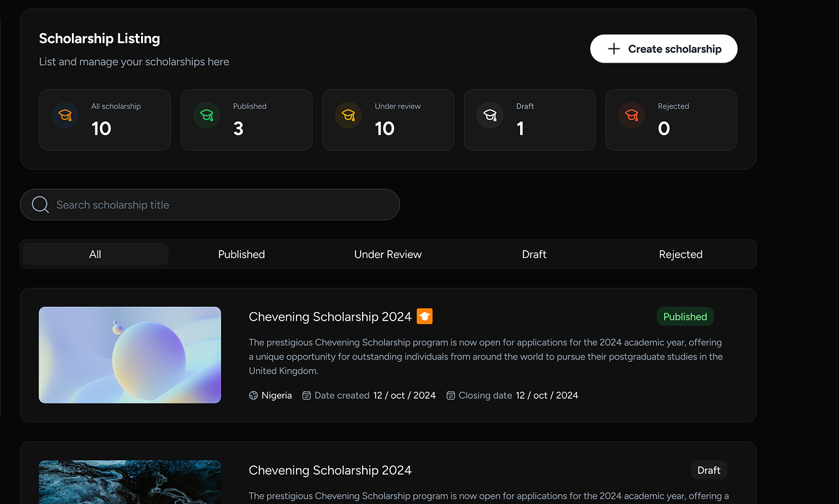Select the All tab
839x504 pixels.
(95, 255)
